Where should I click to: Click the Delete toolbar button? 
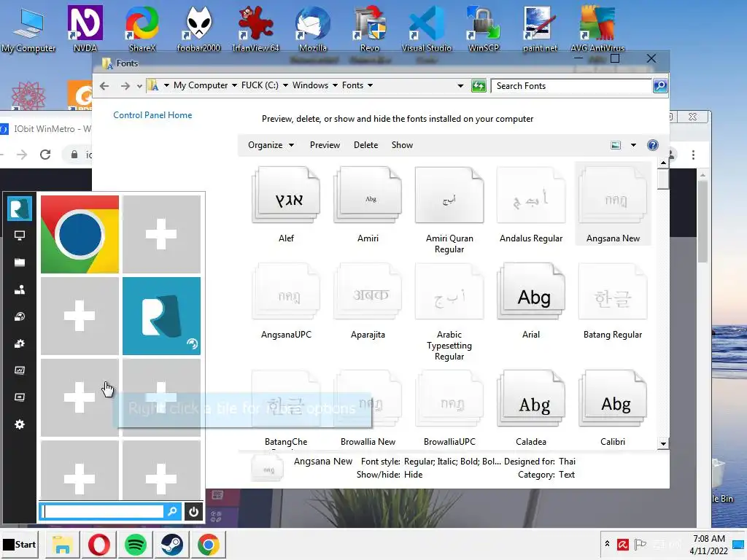366,145
